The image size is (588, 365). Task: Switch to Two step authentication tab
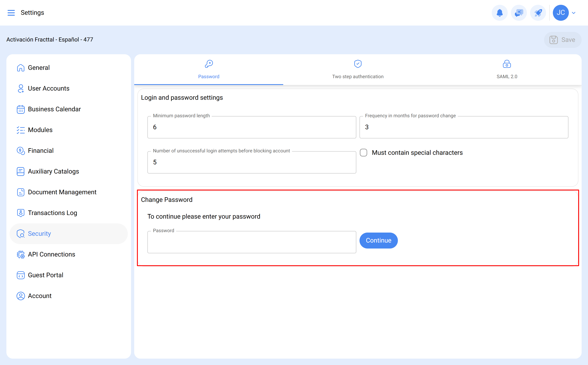[x=358, y=70]
